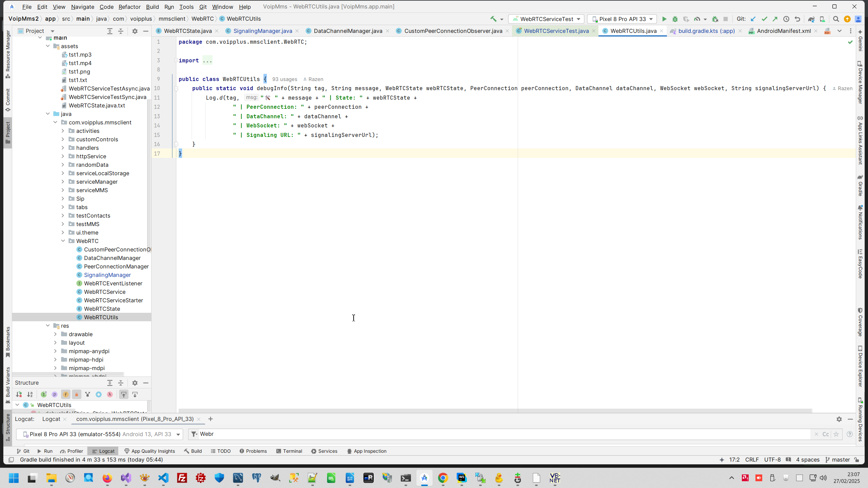Toggle Show Fields filter in Structure panel
Screen dimensions: 868x488
click(65, 394)
